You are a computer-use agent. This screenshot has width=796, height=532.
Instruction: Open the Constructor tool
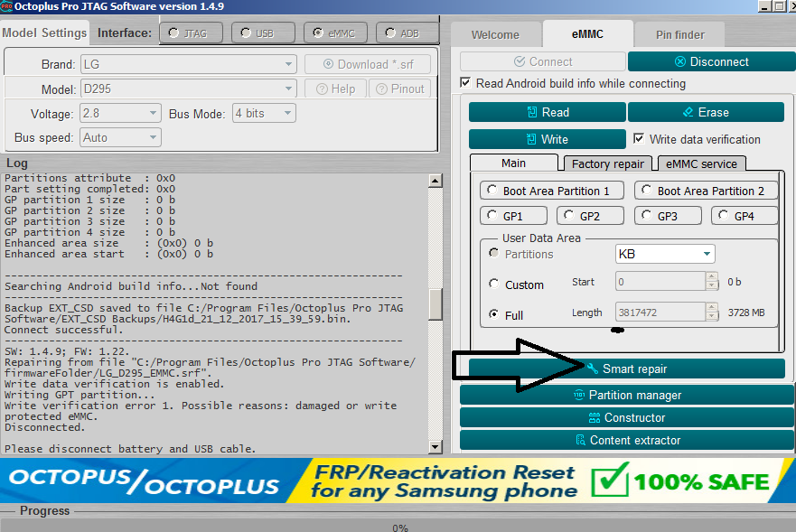click(627, 418)
